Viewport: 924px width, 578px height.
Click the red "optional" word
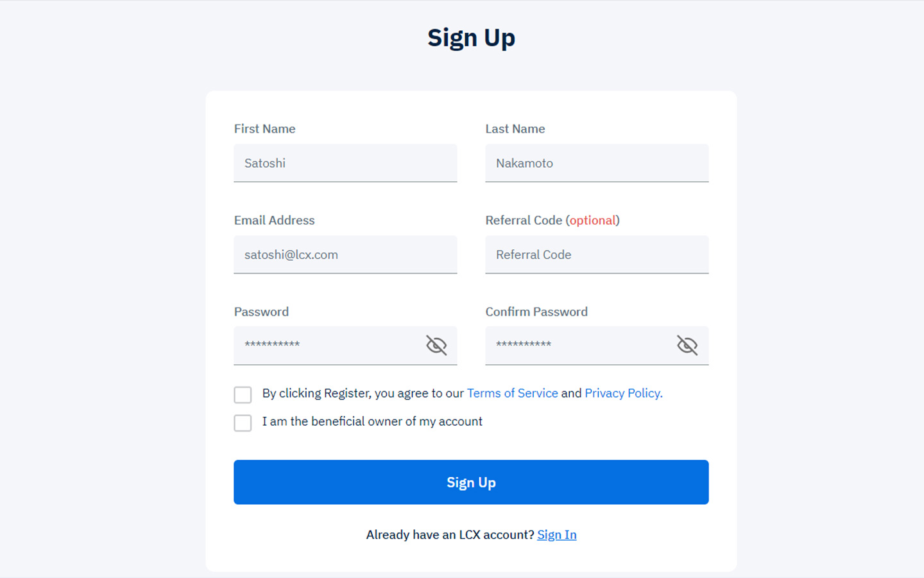[x=592, y=220]
